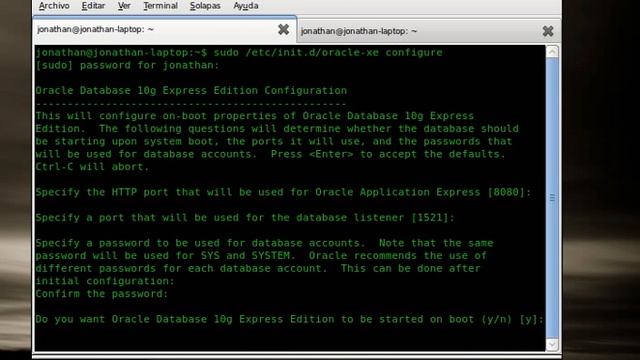The height and width of the screenshot is (360, 640).
Task: Click the 'initial configuration:' line
Action: 105,281
